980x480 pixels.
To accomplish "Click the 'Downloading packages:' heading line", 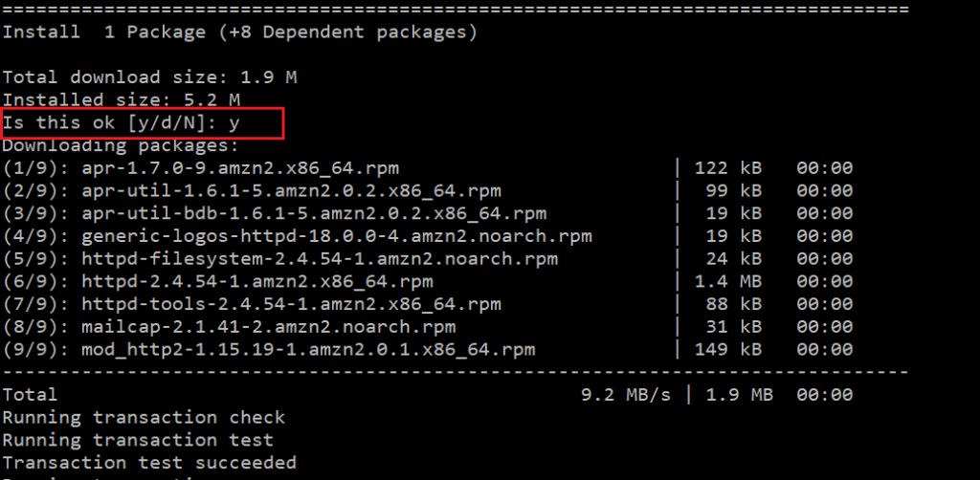I will click(x=122, y=145).
